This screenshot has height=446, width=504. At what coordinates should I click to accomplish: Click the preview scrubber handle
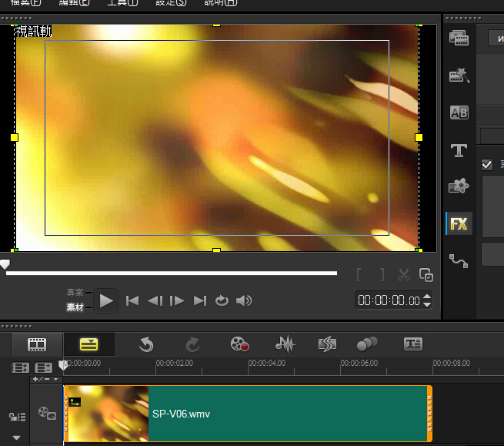click(5, 264)
